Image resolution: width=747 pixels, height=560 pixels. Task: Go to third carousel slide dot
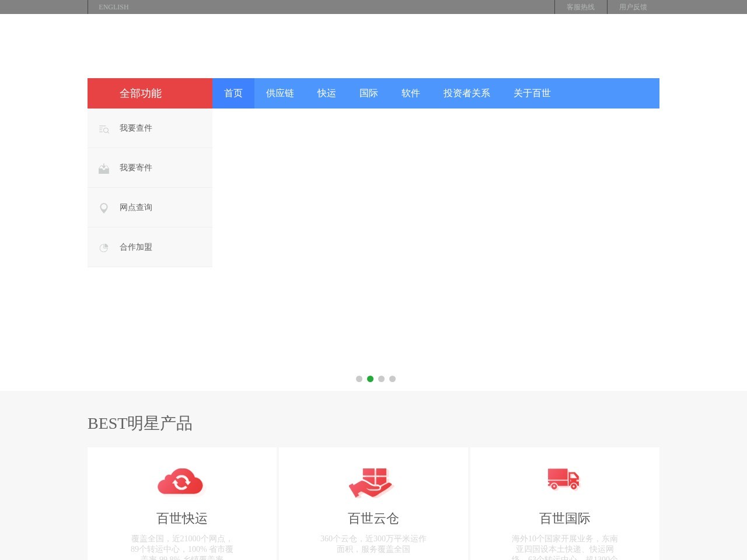pos(381,379)
